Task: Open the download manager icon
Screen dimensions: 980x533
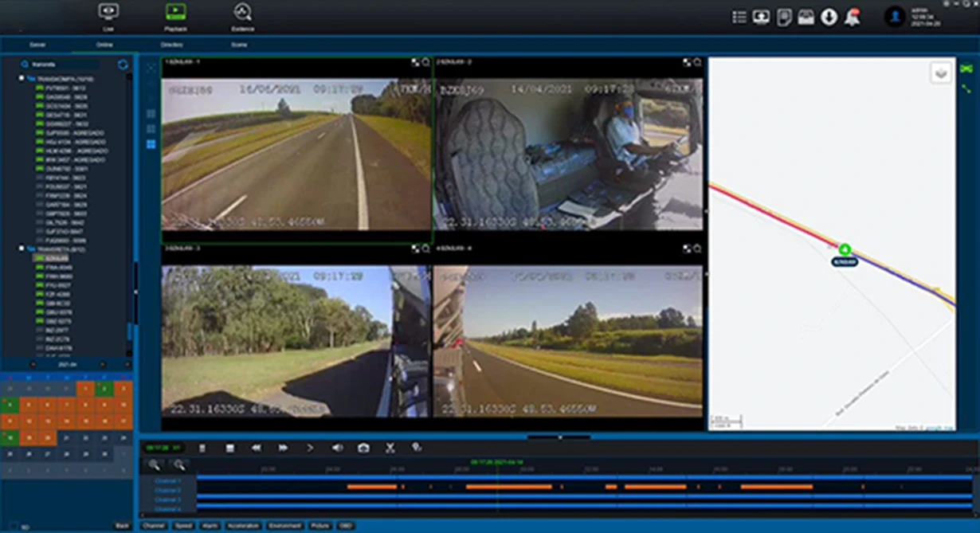Action: [829, 18]
